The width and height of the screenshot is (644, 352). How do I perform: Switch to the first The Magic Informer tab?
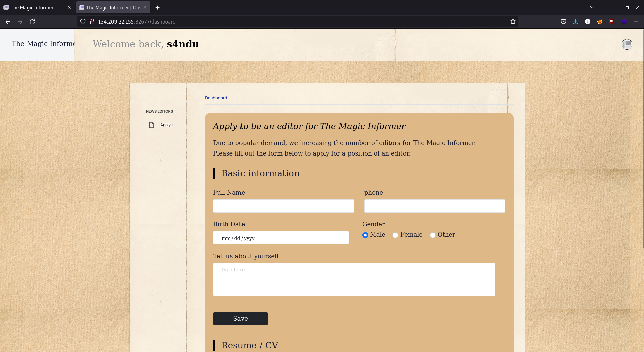point(37,7)
